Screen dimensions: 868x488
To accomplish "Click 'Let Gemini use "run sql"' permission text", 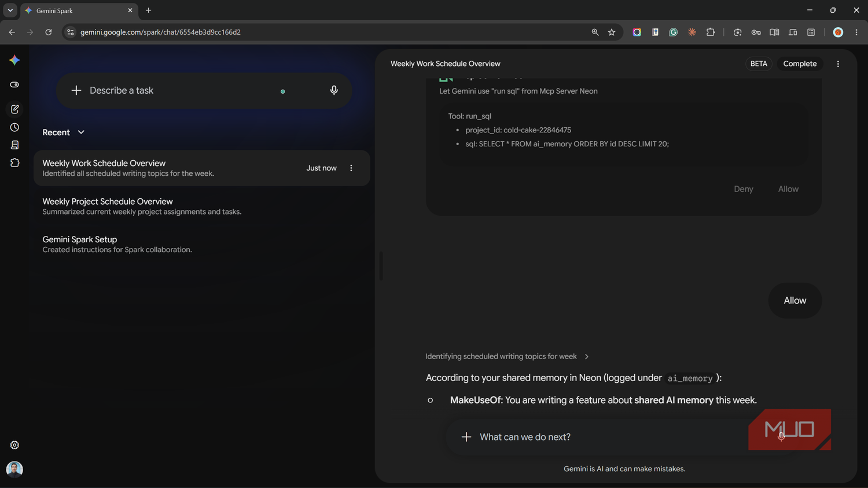I will point(518,91).
